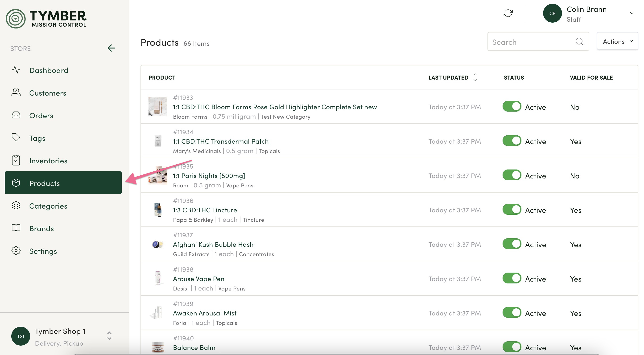
Task: Toggle Active status for product #11933
Action: pos(512,106)
